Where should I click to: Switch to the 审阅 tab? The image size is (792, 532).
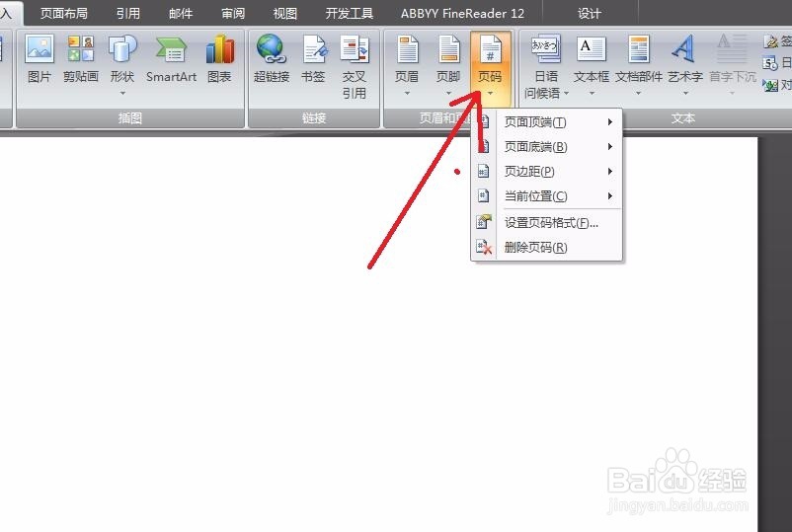pos(233,13)
